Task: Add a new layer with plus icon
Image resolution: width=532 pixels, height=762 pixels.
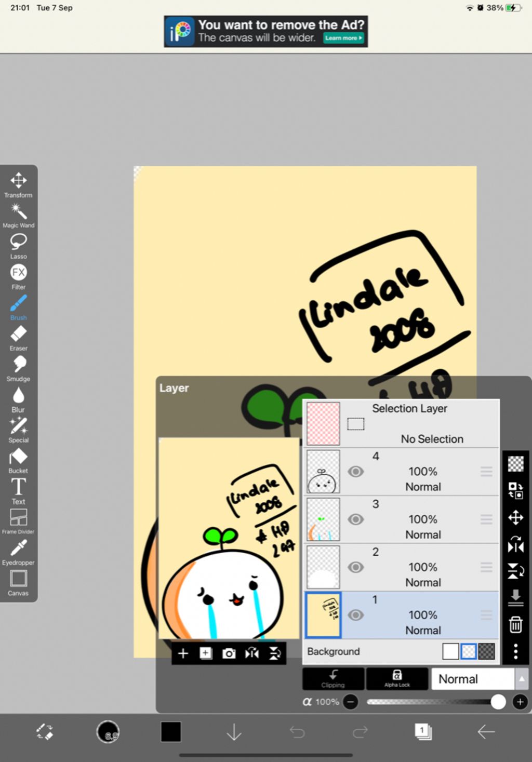Action: (183, 653)
